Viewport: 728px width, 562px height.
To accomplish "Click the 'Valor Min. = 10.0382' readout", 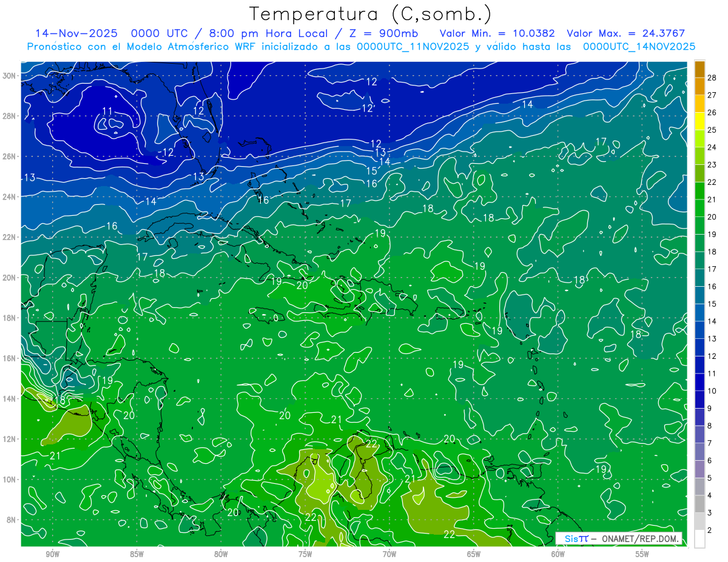I will pos(497,33).
